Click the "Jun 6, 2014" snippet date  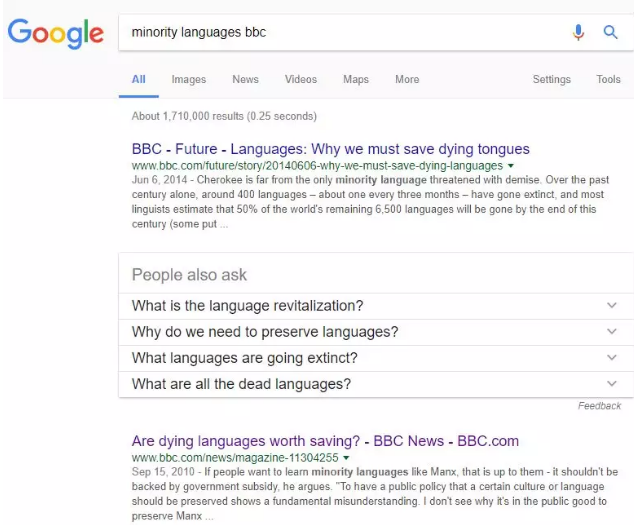point(159,180)
